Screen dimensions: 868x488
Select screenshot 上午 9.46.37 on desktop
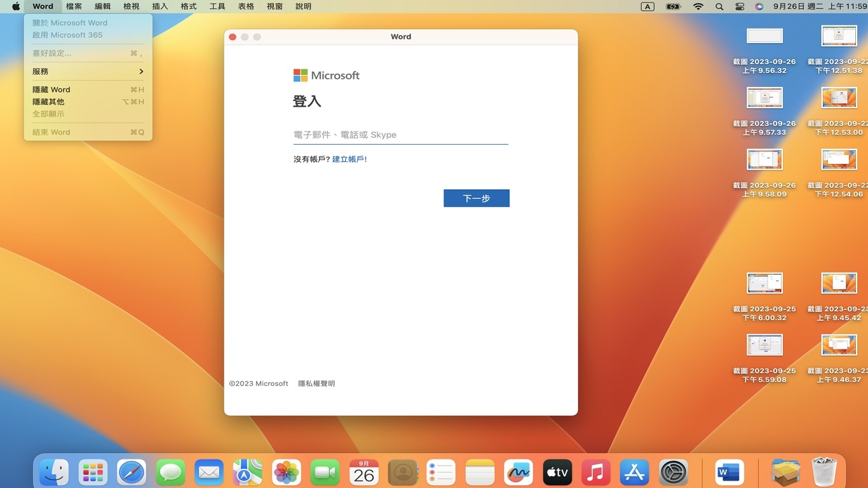pyautogui.click(x=839, y=360)
